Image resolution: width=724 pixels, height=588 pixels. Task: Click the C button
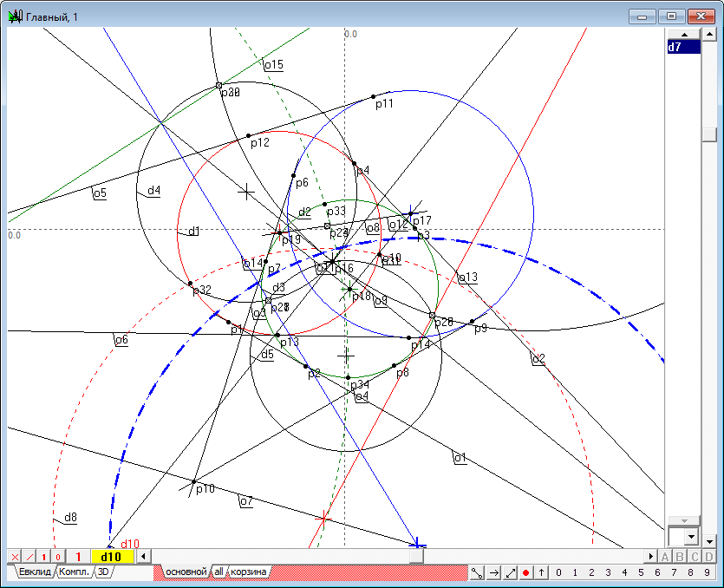[x=695, y=557]
